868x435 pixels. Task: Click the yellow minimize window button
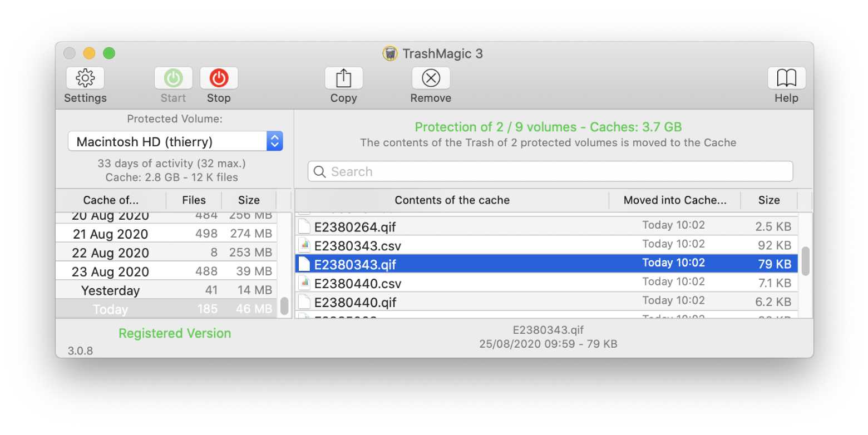click(89, 53)
